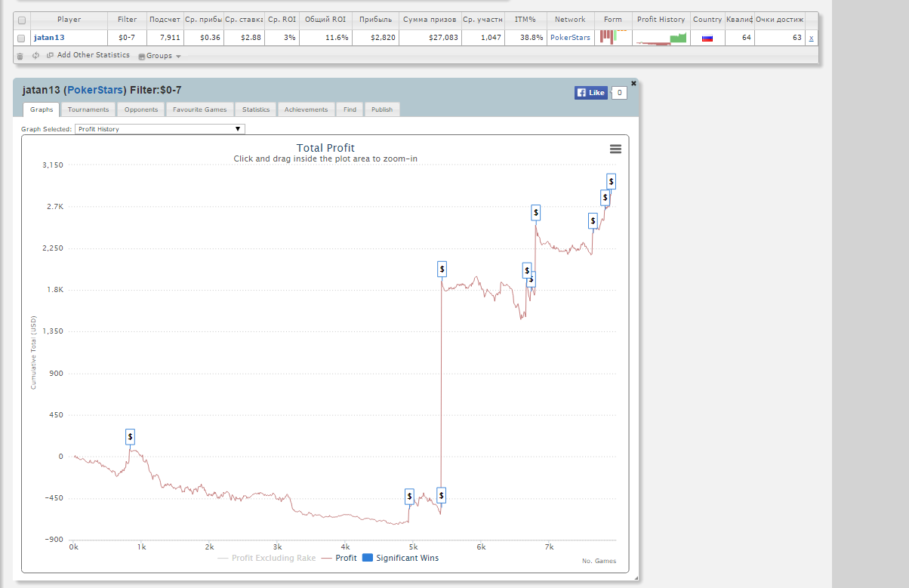Sort by the Profit History column header
Viewport: 909px width, 588px height.
[x=661, y=20]
